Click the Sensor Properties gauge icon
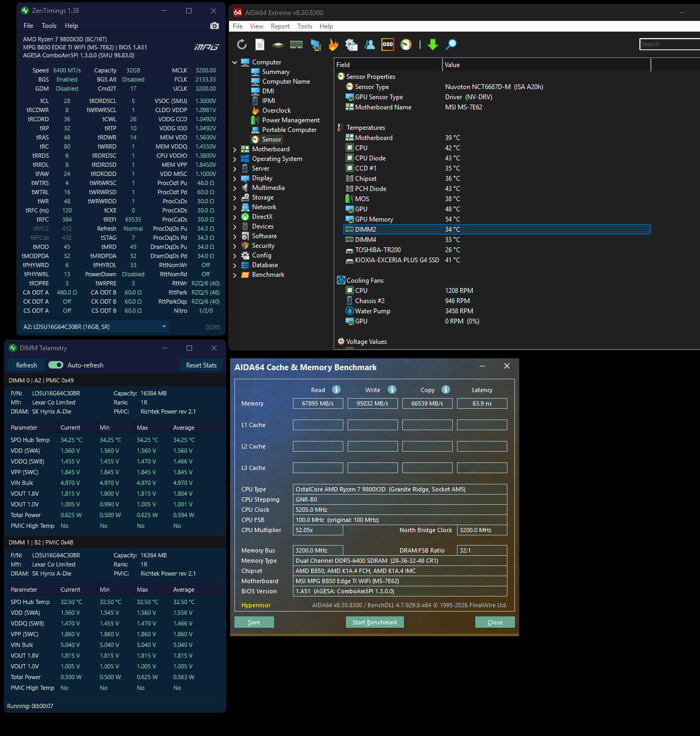The height and width of the screenshot is (736, 700). click(341, 77)
